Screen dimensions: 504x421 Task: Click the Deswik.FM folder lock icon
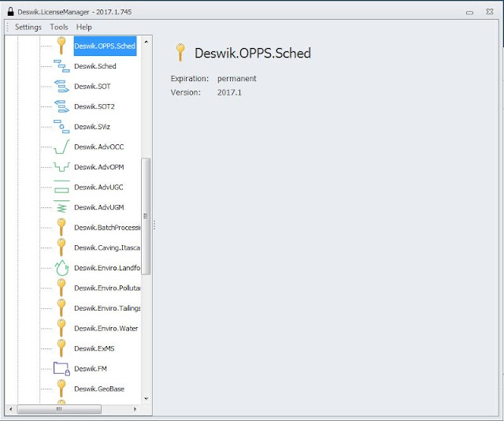(61, 369)
